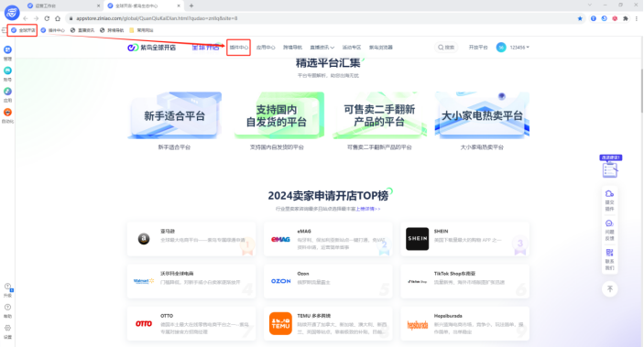Click the browser forward arrow
The image size is (644, 347).
pyautogui.click(x=36, y=18)
